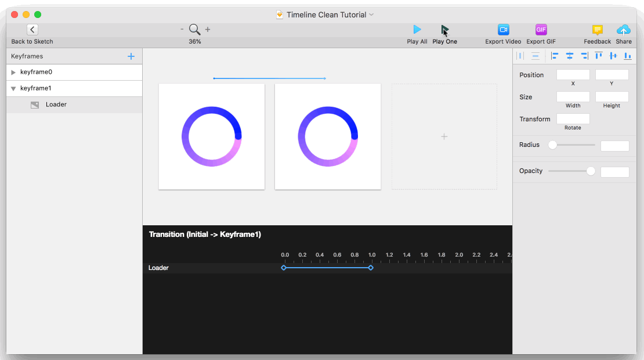Click the align horizontal centers icon
644x360 pixels.
coord(570,56)
